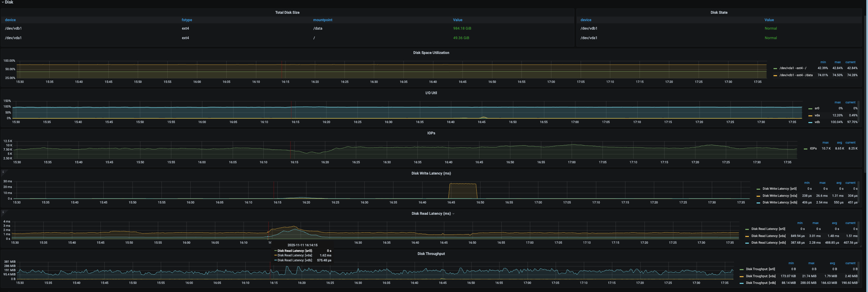Open the I/O Util panel title menu

431,93
